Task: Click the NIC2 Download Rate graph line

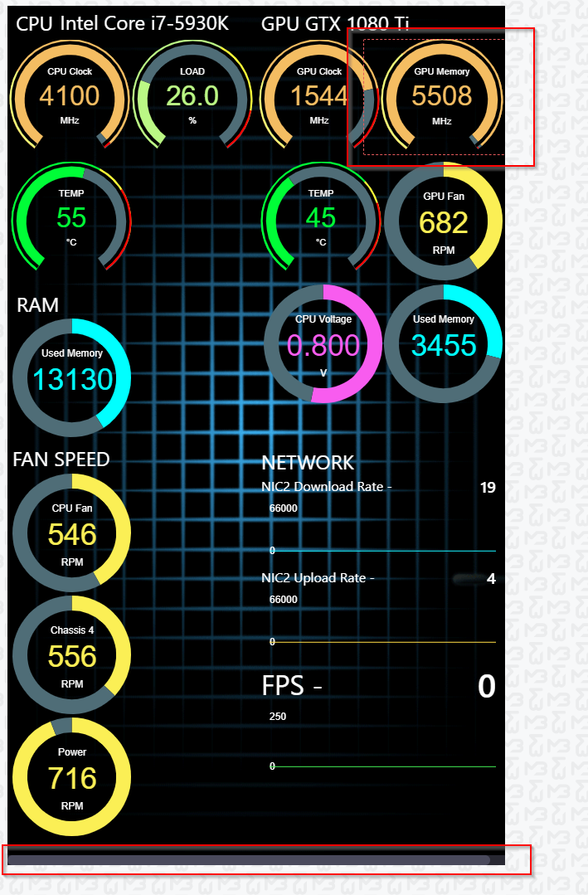Action: [384, 551]
